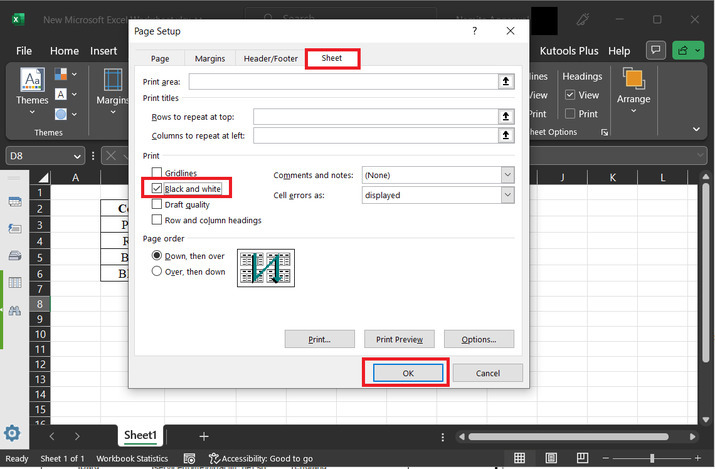715x469 pixels.
Task: Close the Page Setup dialog
Action: click(x=510, y=31)
